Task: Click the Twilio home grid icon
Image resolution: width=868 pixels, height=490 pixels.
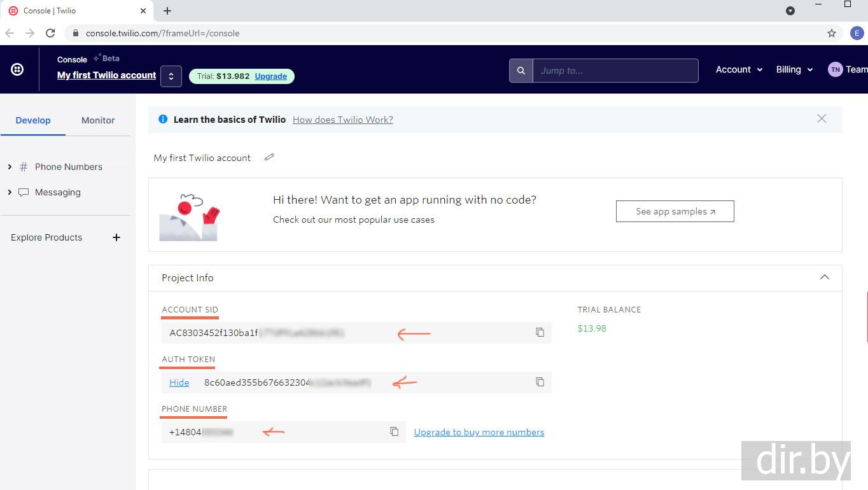Action: [17, 69]
